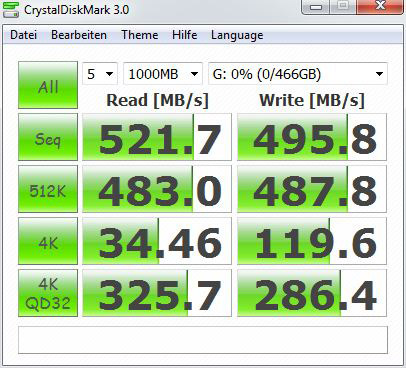This screenshot has height=368, width=406.
Task: Select the Seq read result 521.7
Action: (157, 137)
